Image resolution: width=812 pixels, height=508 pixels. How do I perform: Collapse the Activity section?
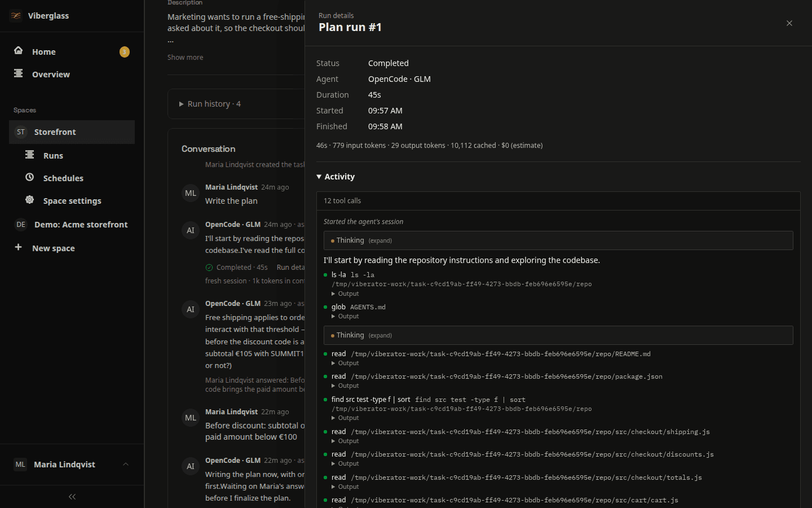336,177
